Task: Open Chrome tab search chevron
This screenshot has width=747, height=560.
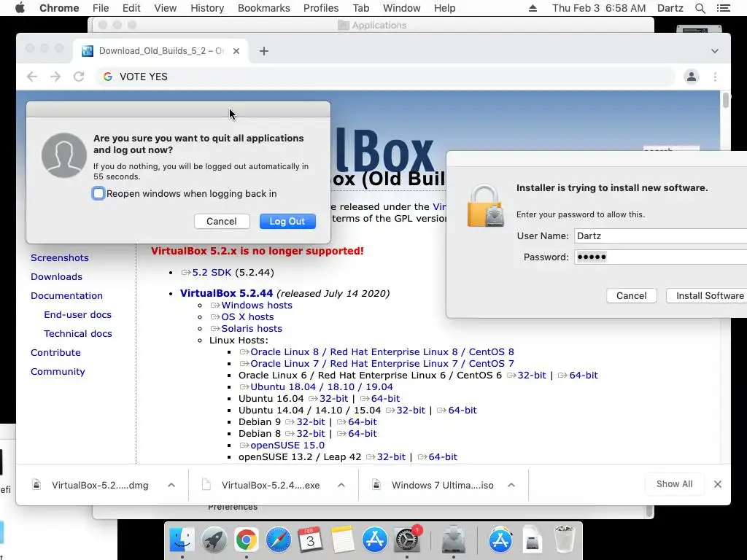Action: (x=715, y=51)
